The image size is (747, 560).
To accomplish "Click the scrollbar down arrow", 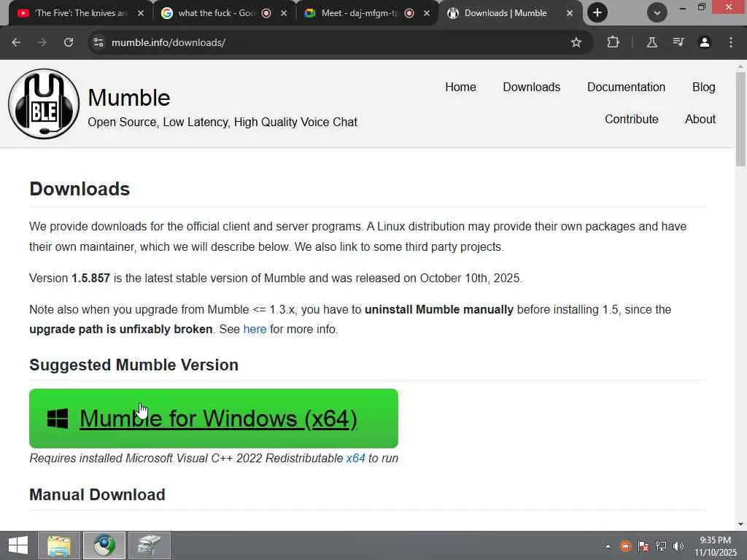I will pyautogui.click(x=740, y=524).
